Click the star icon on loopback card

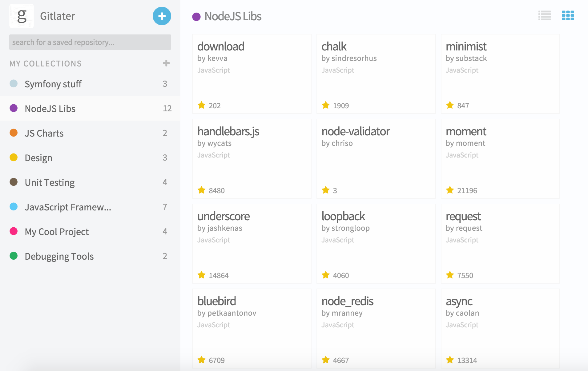326,275
